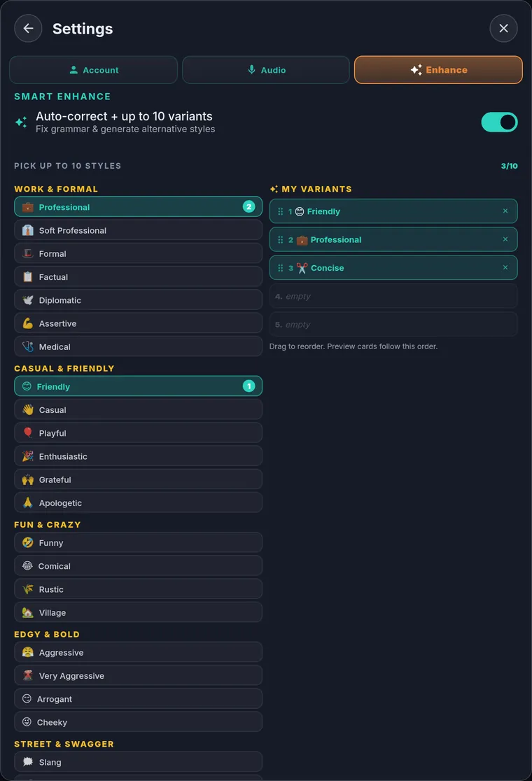Image resolution: width=532 pixels, height=781 pixels.
Task: Click drag handle icon on Concise variant
Action: pyautogui.click(x=281, y=268)
